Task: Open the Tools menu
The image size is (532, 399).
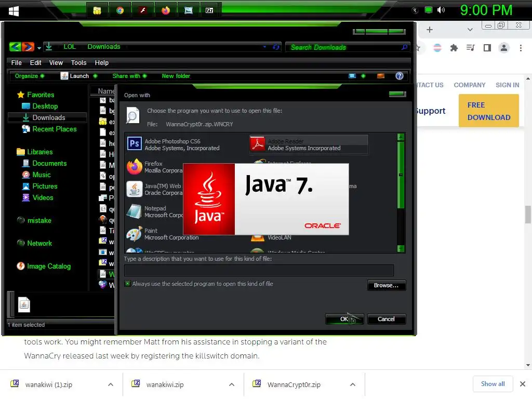Action: click(78, 63)
